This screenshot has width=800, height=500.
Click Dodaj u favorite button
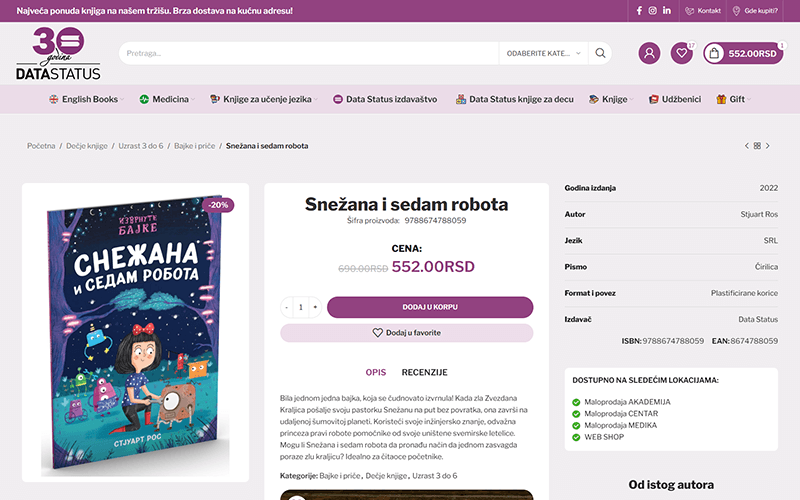407,333
